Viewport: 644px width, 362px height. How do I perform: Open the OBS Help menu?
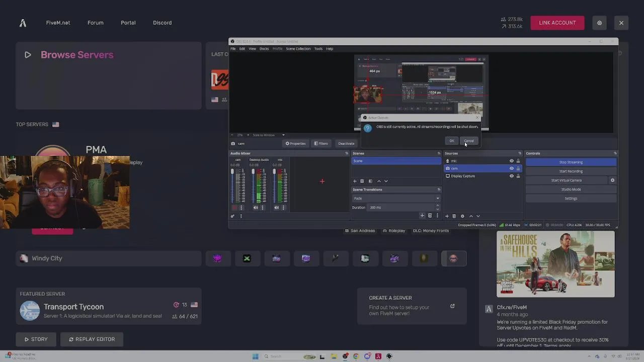(x=330, y=49)
